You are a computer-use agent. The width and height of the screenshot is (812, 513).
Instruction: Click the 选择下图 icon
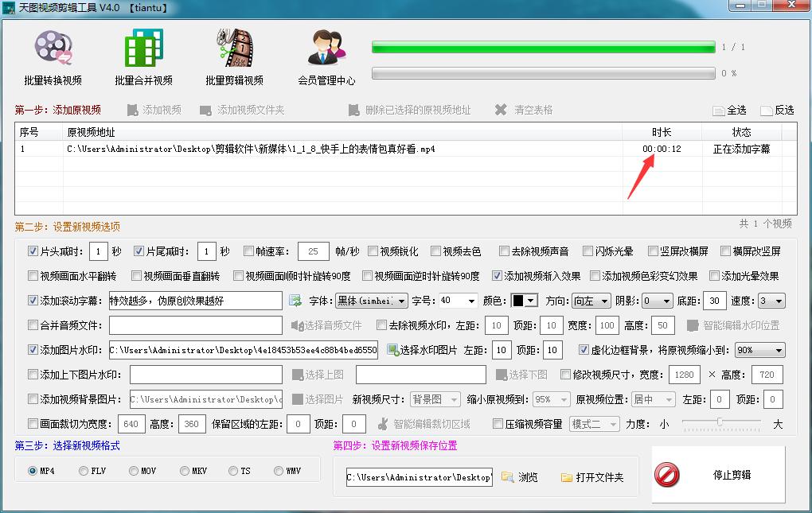tap(502, 375)
